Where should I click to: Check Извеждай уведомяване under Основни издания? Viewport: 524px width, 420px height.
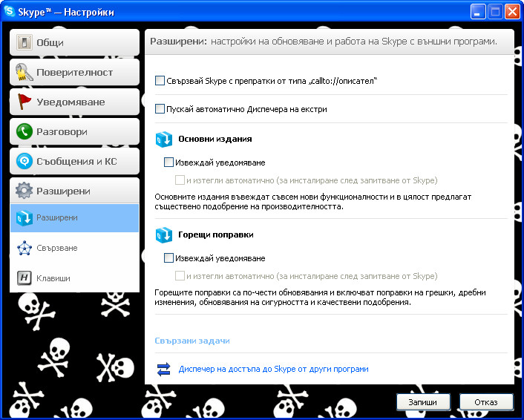[168, 163]
